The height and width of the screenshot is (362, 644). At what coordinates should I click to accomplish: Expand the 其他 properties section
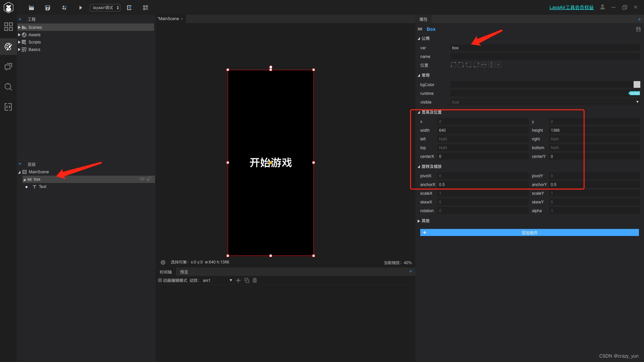423,221
